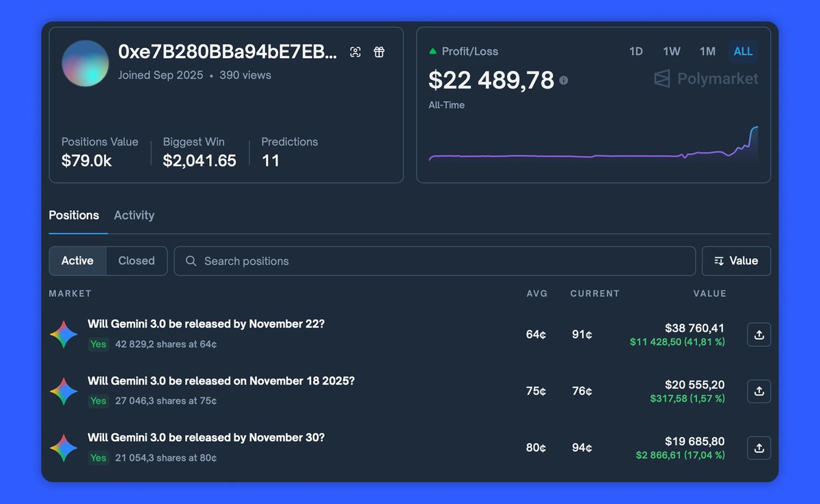Switch to the Positions tab
Image resolution: width=820 pixels, height=504 pixels.
tap(74, 215)
